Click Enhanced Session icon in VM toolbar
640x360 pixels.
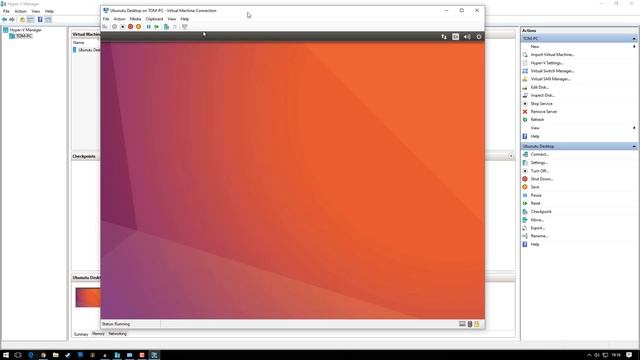(185, 27)
